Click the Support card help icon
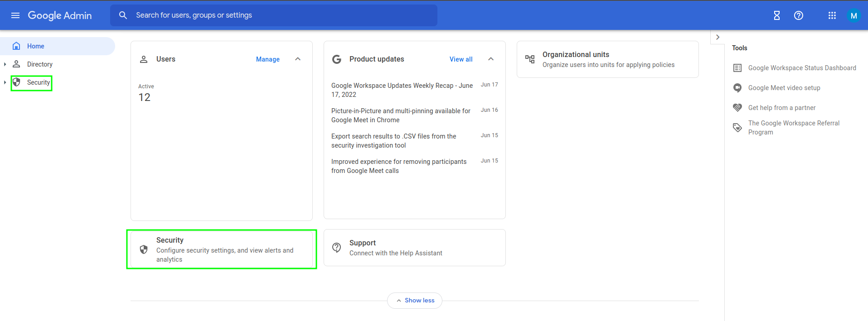This screenshot has height=321, width=868. point(337,248)
